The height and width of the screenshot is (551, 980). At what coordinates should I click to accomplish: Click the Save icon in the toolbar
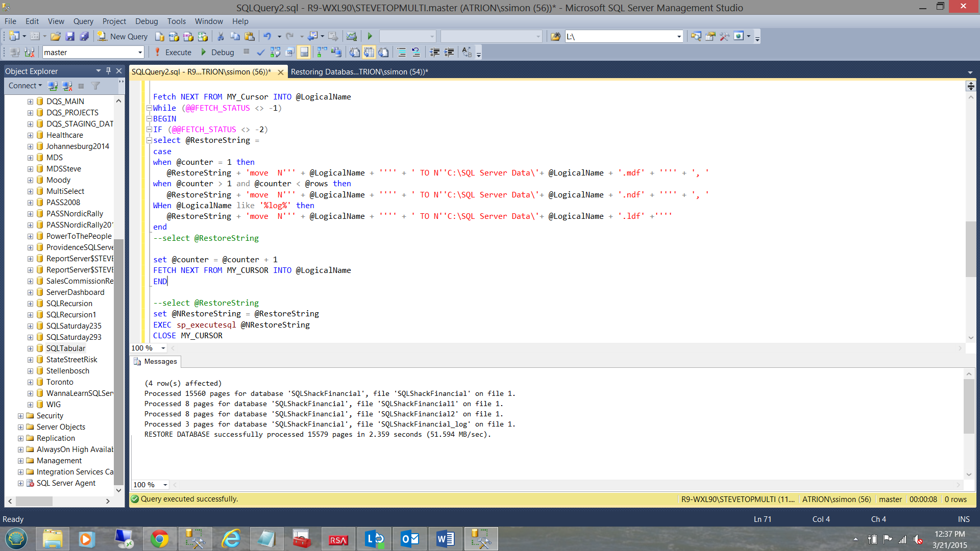click(x=70, y=36)
